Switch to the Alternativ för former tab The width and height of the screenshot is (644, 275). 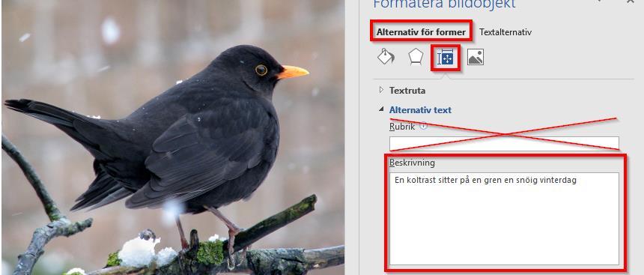(421, 31)
